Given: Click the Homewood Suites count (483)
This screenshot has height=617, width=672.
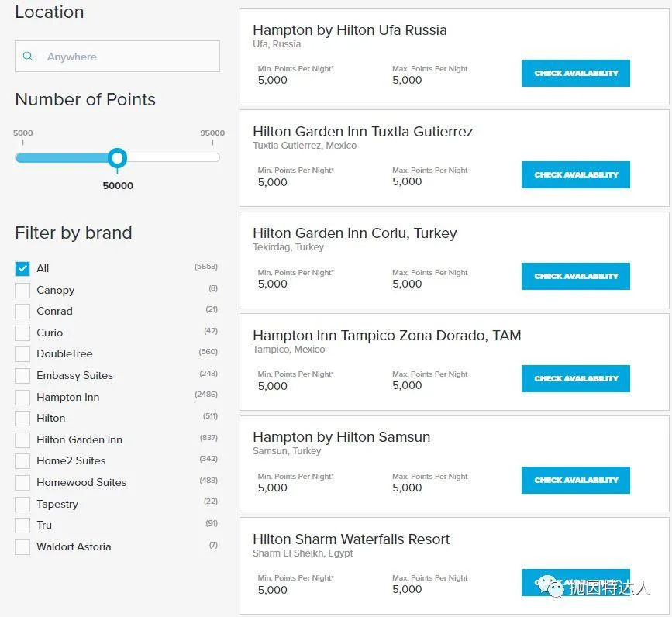Looking at the screenshot, I should 208,481.
